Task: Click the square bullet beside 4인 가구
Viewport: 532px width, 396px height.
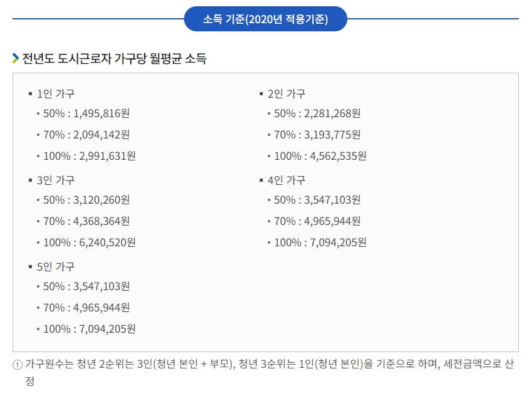Action: (260, 180)
